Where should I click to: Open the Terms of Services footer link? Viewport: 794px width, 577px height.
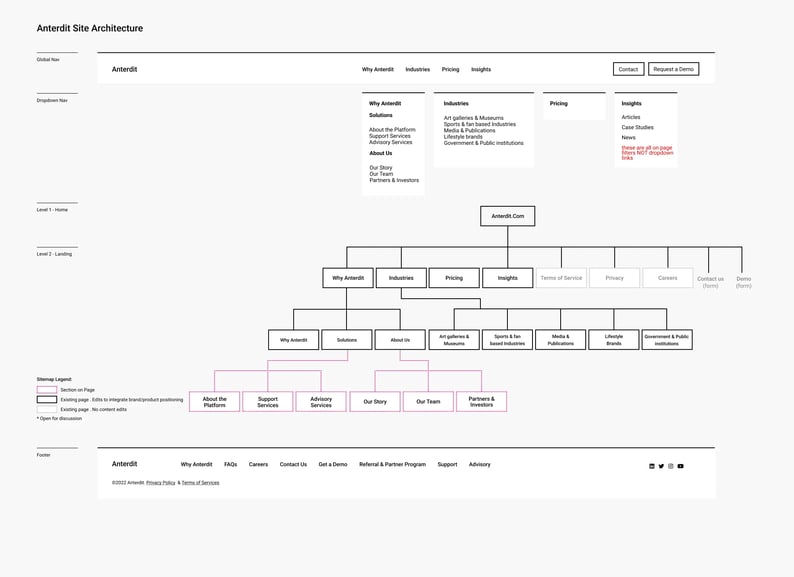[201, 483]
